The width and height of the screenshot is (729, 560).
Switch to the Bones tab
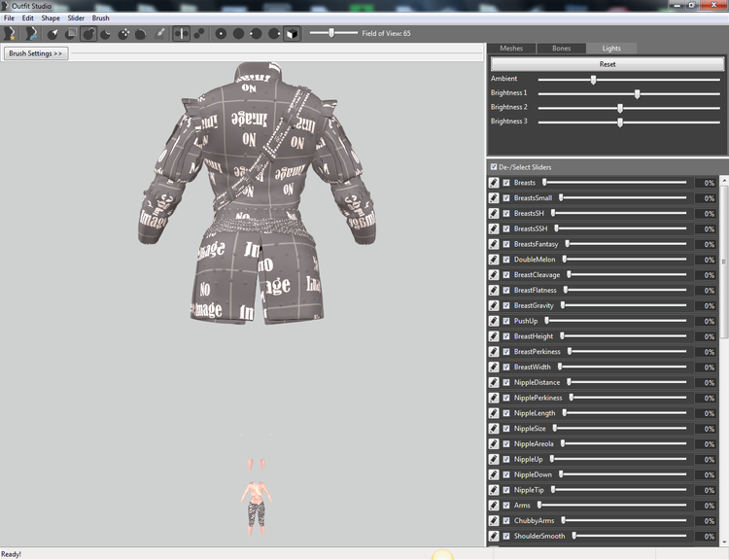[561, 49]
